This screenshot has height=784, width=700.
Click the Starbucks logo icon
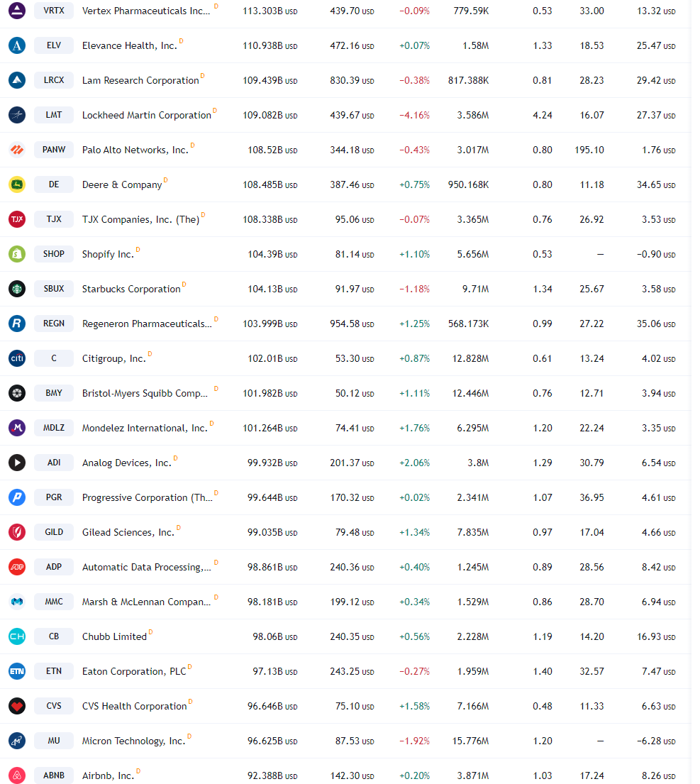click(17, 289)
